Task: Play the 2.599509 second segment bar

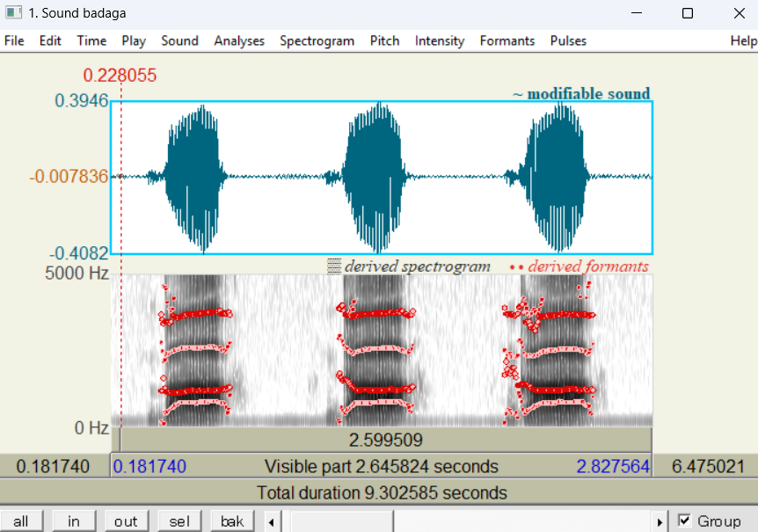Action: (386, 441)
